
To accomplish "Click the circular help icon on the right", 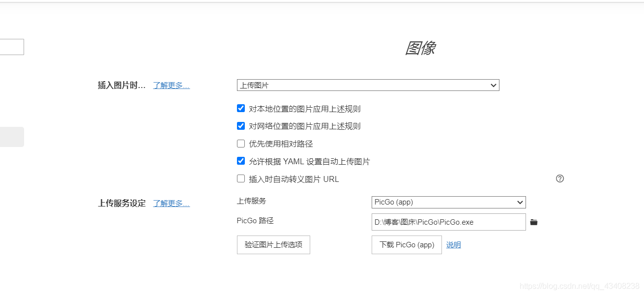I will click(559, 178).
